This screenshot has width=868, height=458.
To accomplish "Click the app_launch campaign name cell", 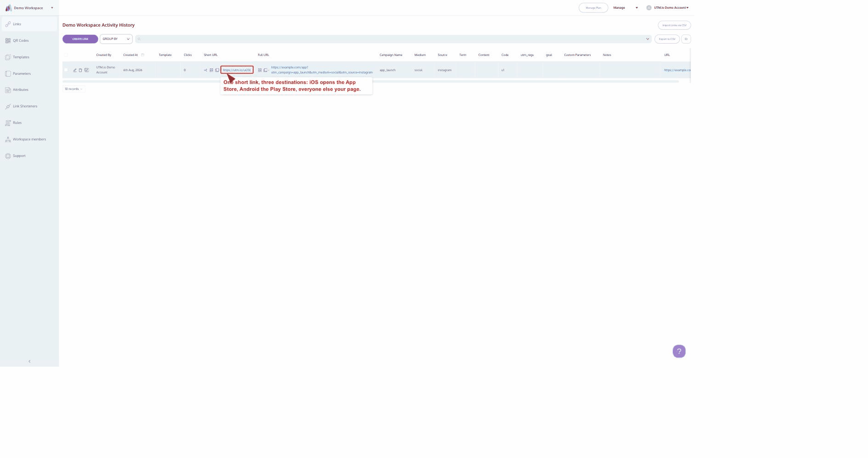I will [387, 70].
